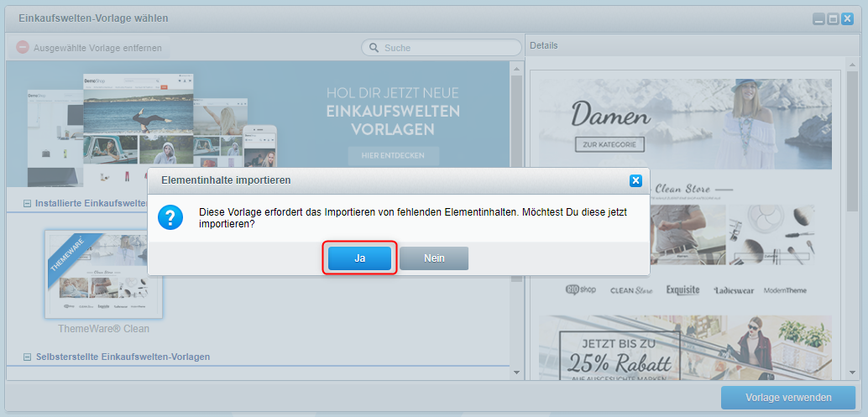The height and width of the screenshot is (417, 868).
Task: Click scroll up arrow of template list
Action: point(516,69)
